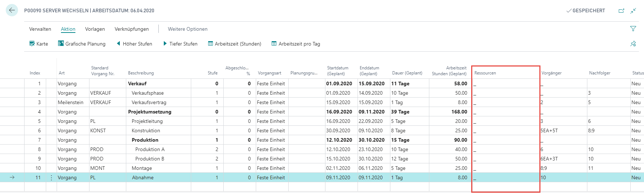Click the Tiefer Stufen right arrow
Viewport: 644px width, 193px height.
point(165,43)
